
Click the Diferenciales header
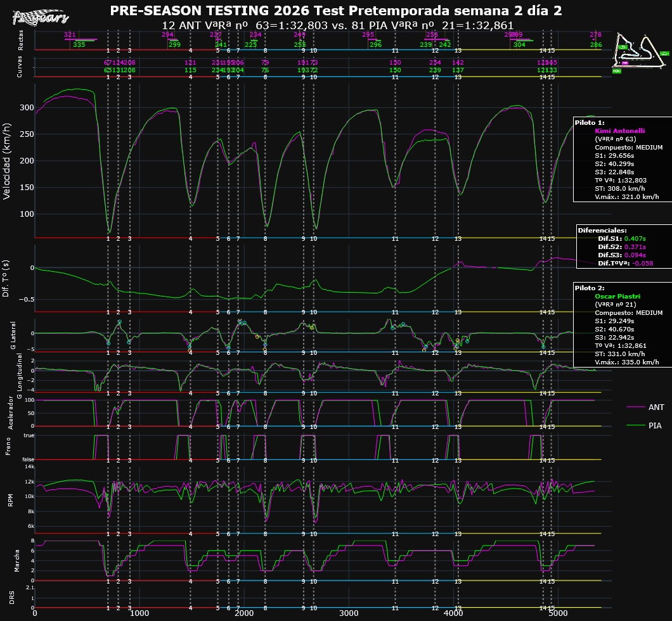[602, 231]
